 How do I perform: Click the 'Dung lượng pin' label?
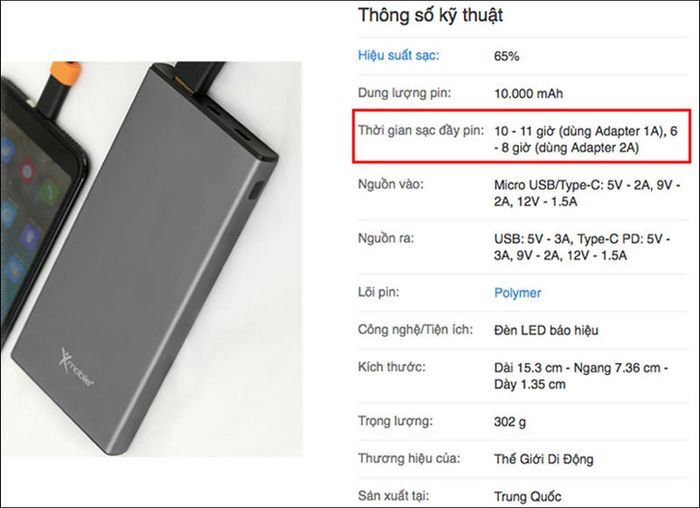click(404, 93)
